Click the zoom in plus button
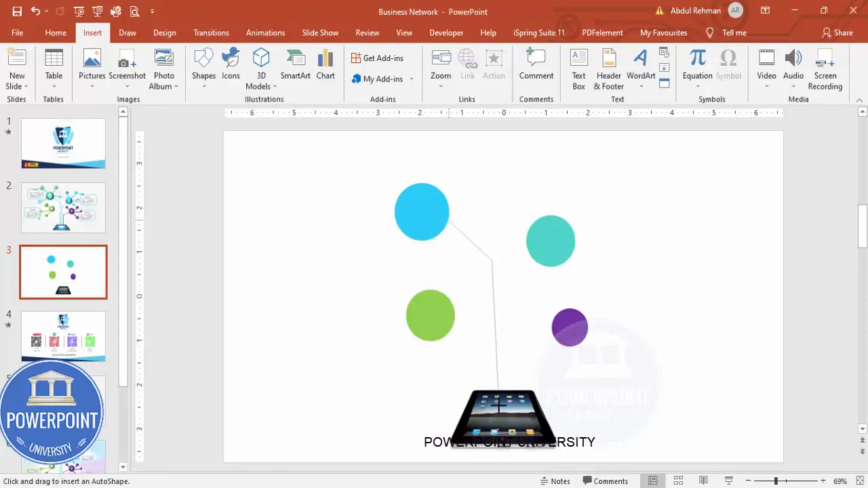This screenshot has width=868, height=488. tap(823, 481)
